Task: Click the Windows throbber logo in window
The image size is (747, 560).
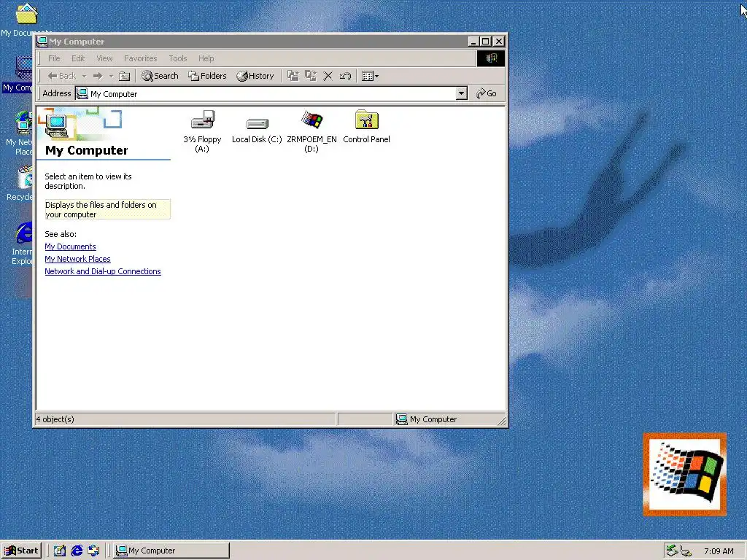Action: click(x=491, y=58)
